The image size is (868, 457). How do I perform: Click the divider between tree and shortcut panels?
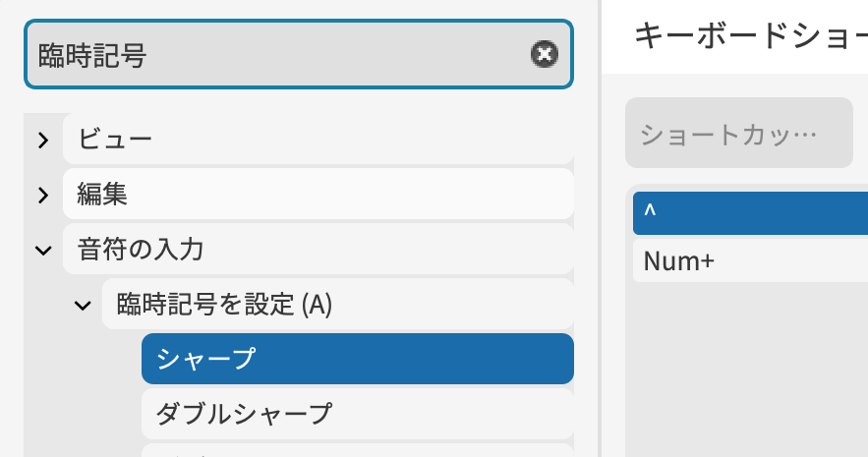599,246
